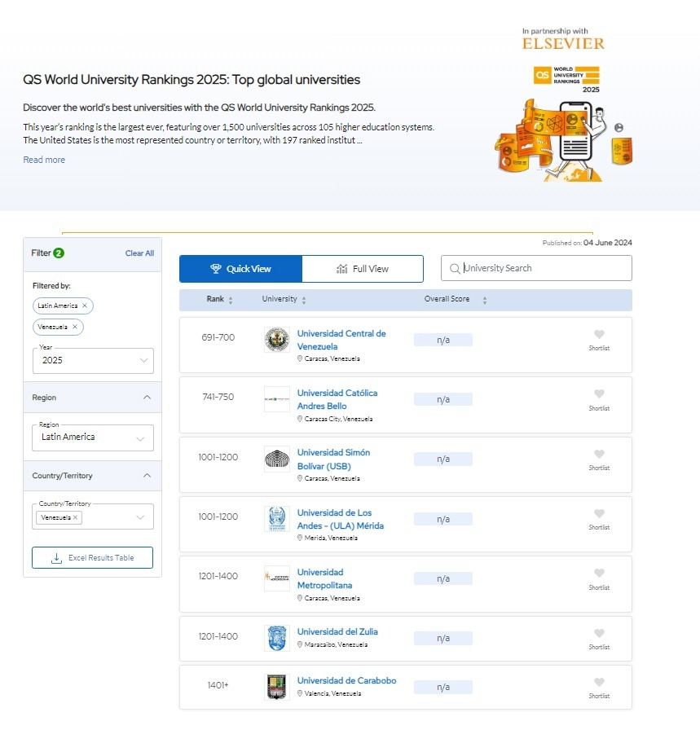Open Universidad de Los Andes Mérida page
The image size is (700, 743).
coord(341,519)
